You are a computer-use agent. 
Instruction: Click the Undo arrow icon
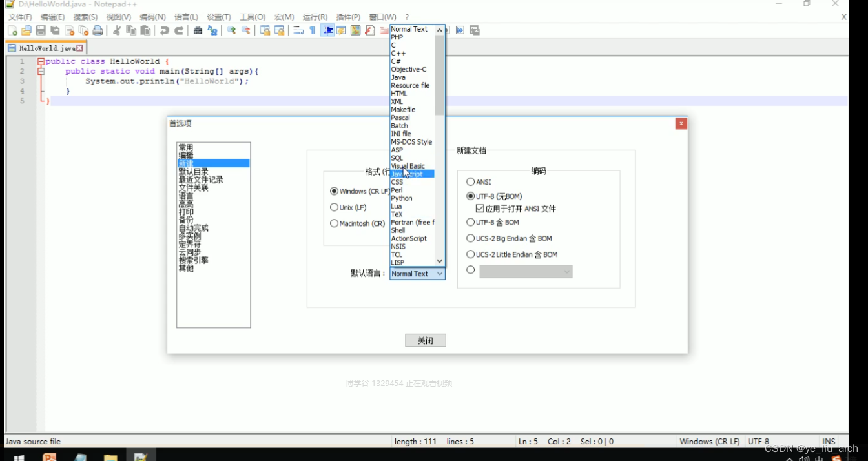coord(165,30)
